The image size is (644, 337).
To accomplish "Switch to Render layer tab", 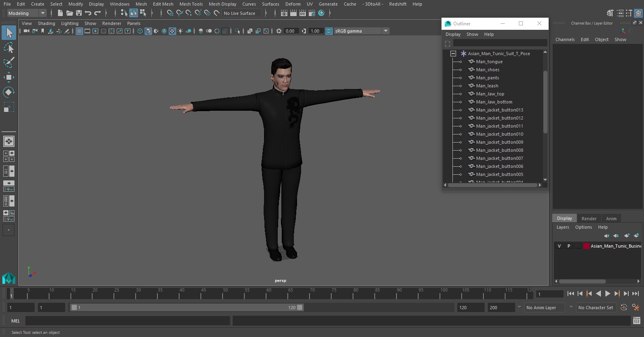I will point(589,219).
